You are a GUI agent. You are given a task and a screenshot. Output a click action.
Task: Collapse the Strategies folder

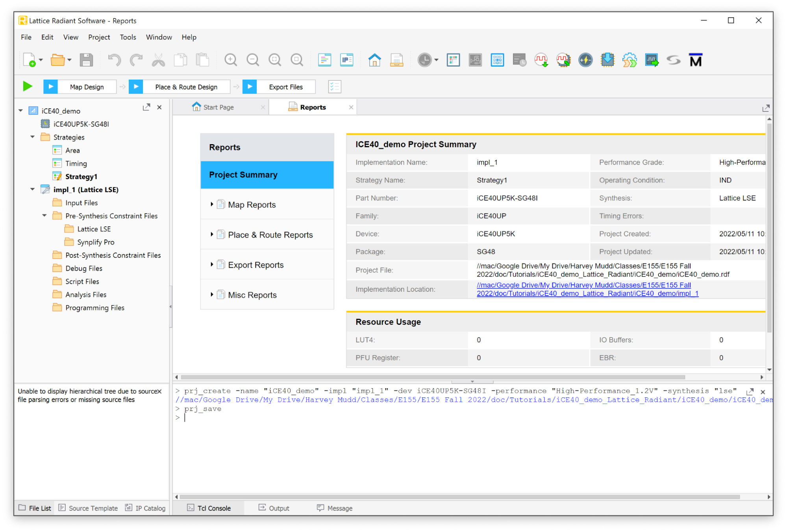[33, 137]
